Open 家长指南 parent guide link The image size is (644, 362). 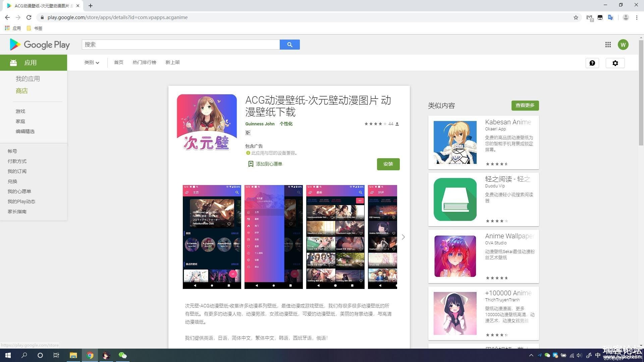17,212
